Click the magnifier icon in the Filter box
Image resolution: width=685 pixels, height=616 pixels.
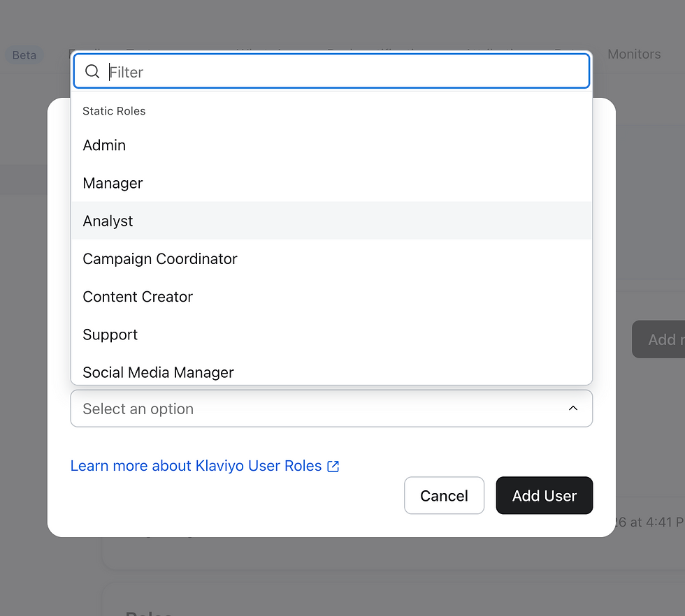click(92, 71)
